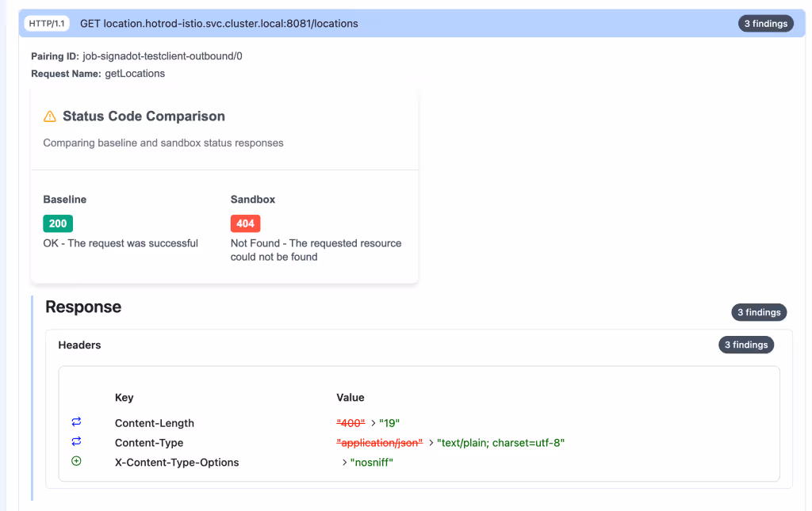Select the Pairing ID value job-signadot-testclient-outbound/0

(x=162, y=56)
